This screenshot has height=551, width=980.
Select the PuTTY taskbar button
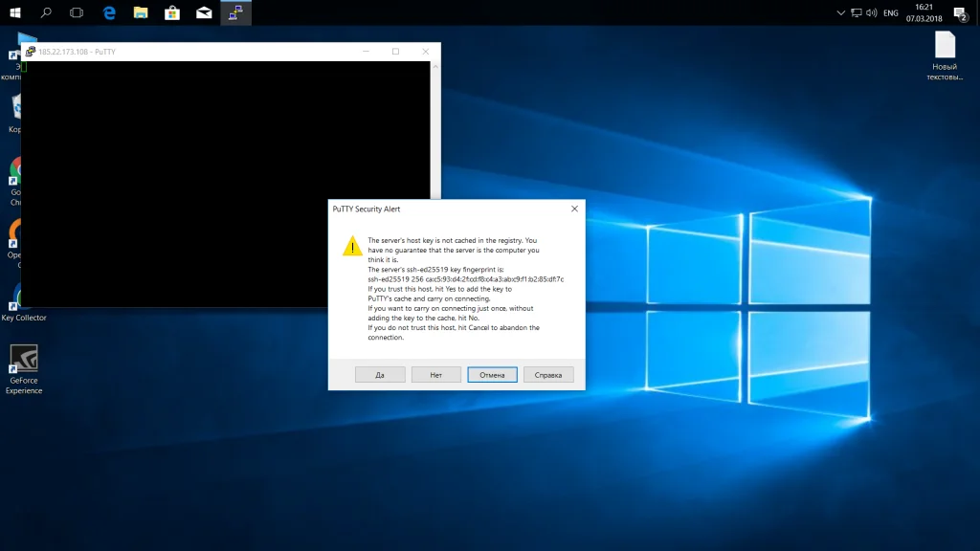click(x=235, y=12)
